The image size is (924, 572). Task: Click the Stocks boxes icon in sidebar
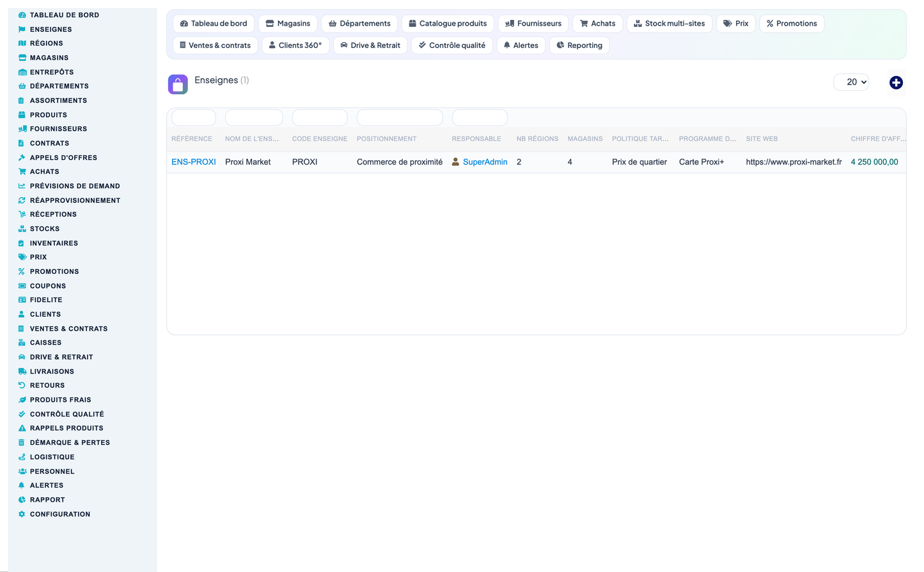(x=22, y=228)
